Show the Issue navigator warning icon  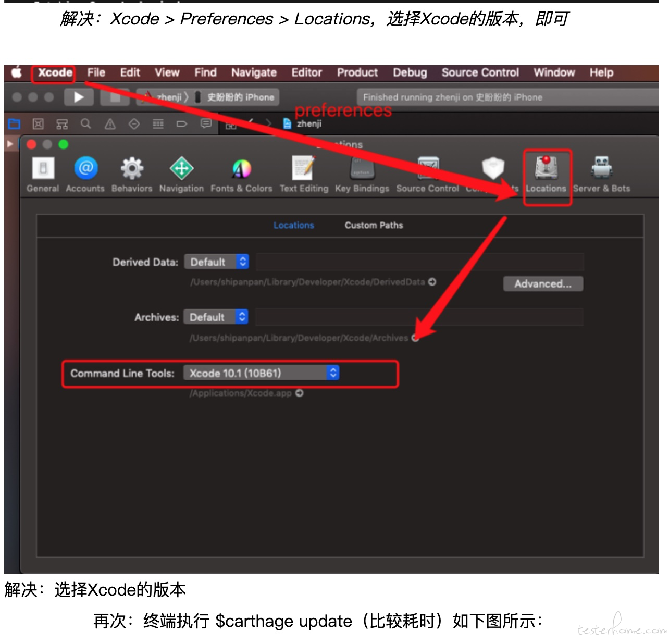coord(110,124)
